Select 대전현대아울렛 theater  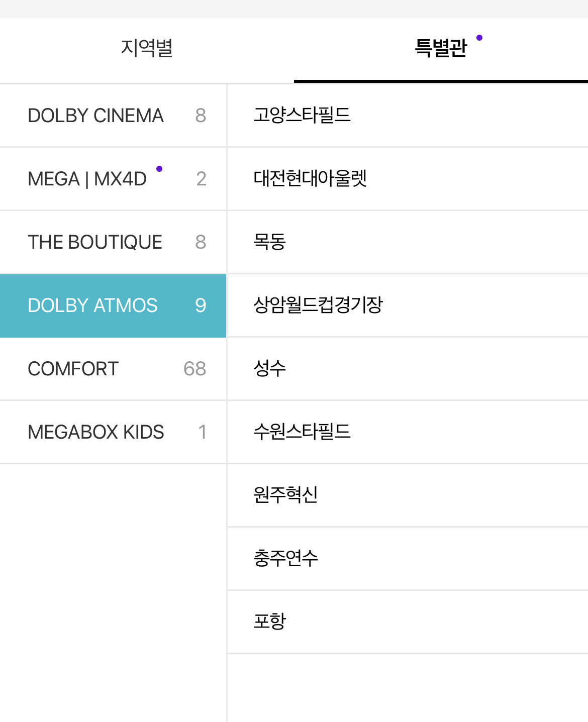[x=310, y=178]
